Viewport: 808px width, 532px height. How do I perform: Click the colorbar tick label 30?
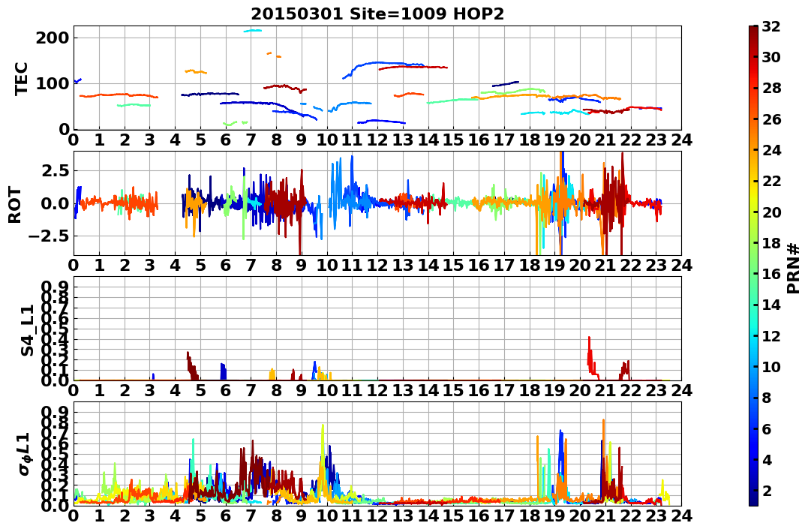coord(771,57)
